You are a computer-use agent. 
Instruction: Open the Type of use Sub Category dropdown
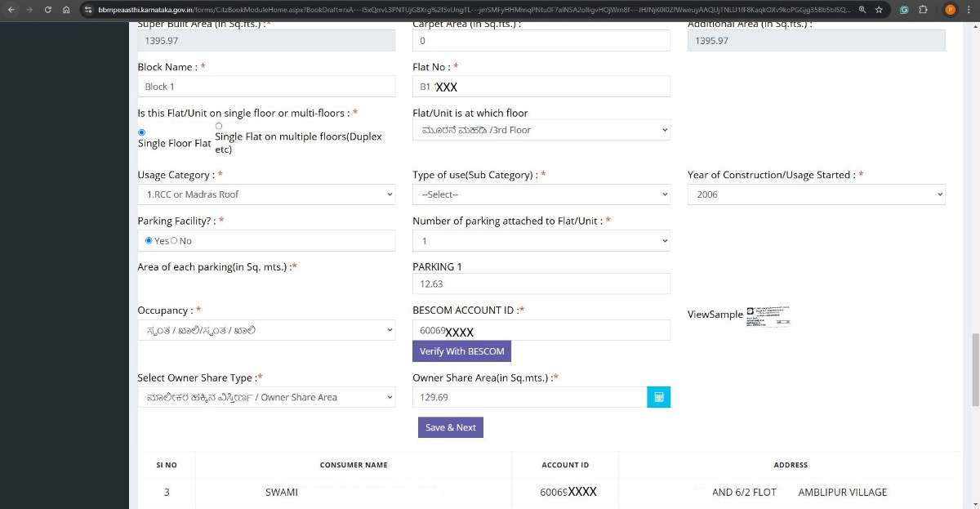point(541,194)
